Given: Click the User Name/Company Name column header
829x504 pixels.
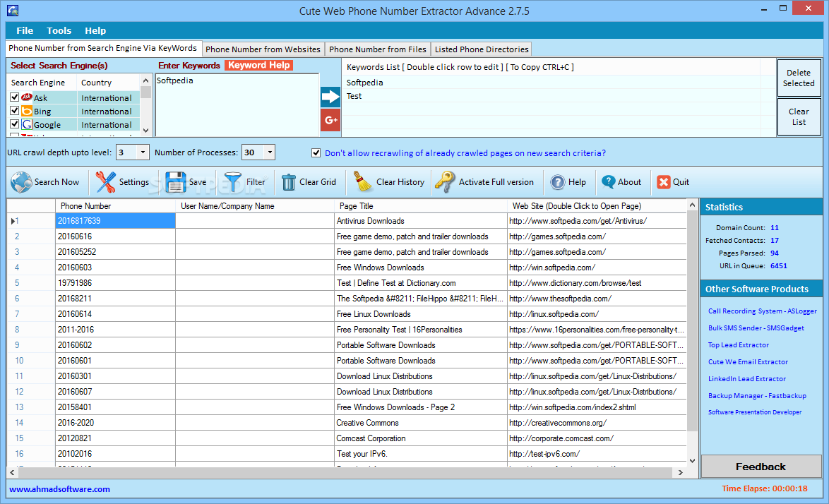Looking at the screenshot, I should point(256,206).
